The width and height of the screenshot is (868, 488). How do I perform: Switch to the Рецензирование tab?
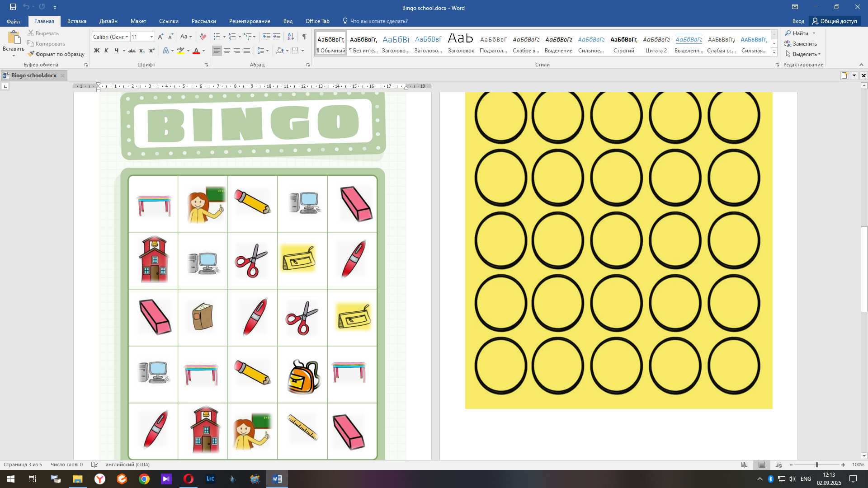point(250,21)
